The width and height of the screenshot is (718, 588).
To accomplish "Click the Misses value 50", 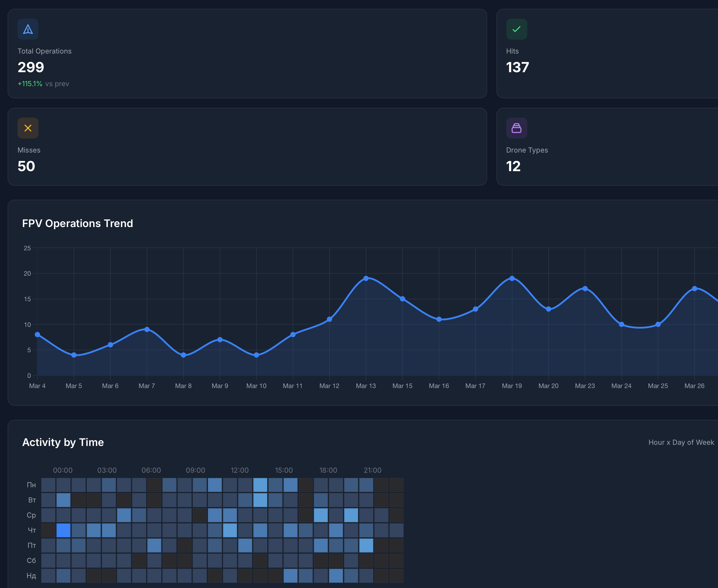I will [26, 166].
